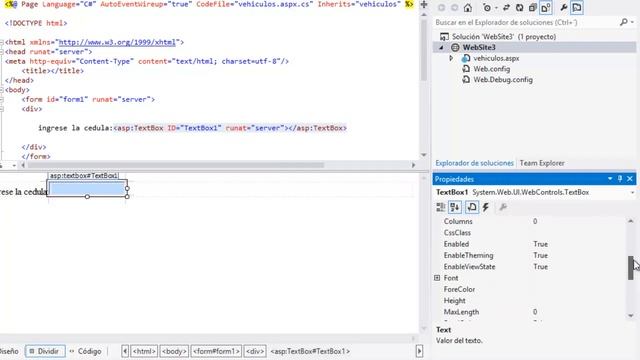The width and height of the screenshot is (640, 360).
Task: Click the breadcrumb scroll-left arrow
Action: click(125, 351)
